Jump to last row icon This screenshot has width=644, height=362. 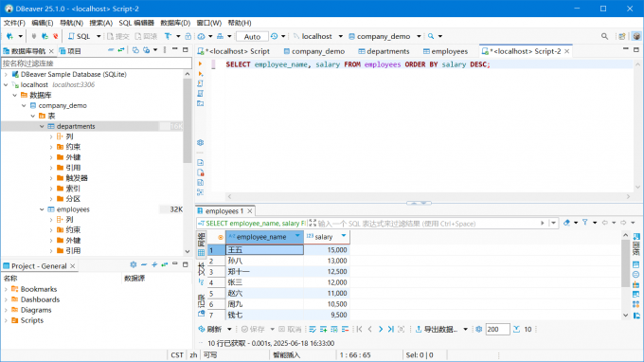(390, 329)
